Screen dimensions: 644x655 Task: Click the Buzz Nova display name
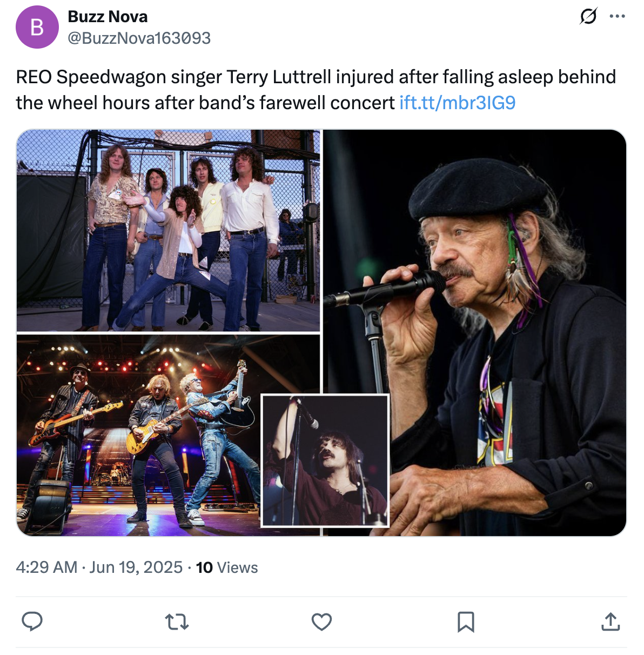pos(108,17)
